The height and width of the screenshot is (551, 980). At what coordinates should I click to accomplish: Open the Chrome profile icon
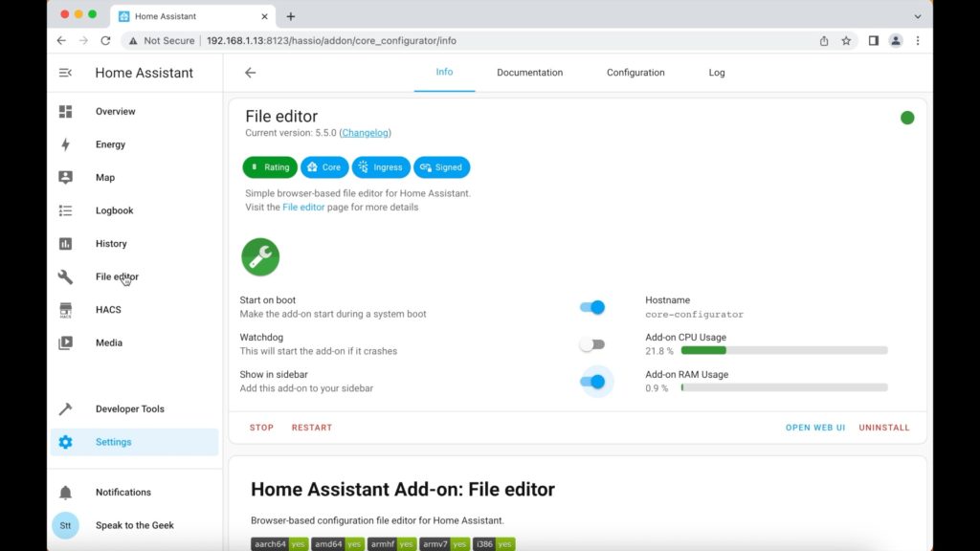[896, 40]
